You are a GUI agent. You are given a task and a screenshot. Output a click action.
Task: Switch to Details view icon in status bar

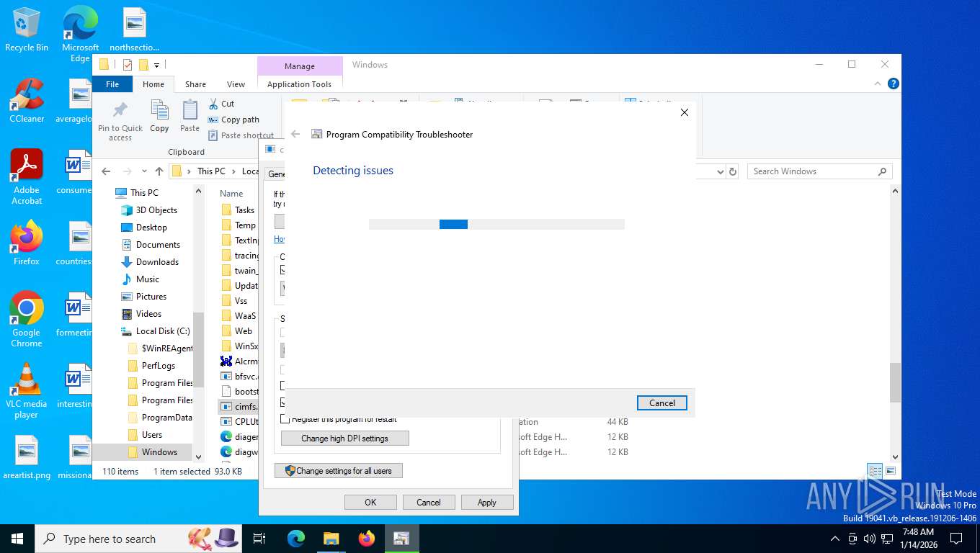[875, 471]
